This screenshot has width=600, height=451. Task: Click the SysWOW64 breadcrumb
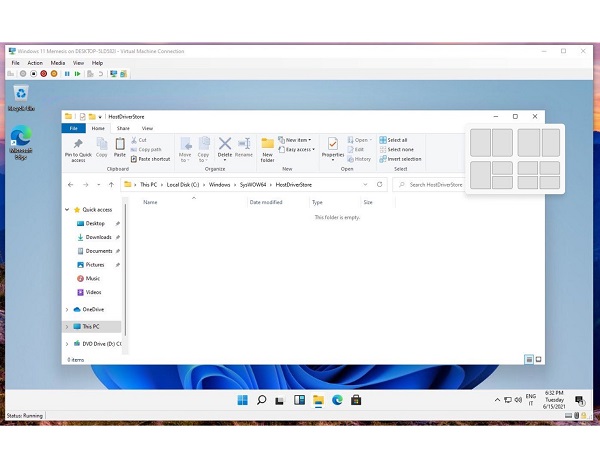253,185
